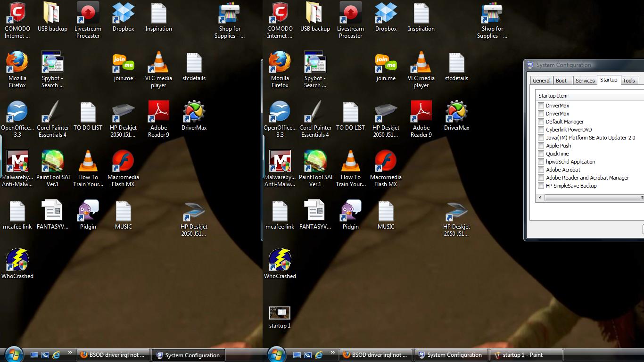Image resolution: width=644 pixels, height=362 pixels.
Task: Open the mcafee link file on the left desktop
Action: (x=17, y=215)
